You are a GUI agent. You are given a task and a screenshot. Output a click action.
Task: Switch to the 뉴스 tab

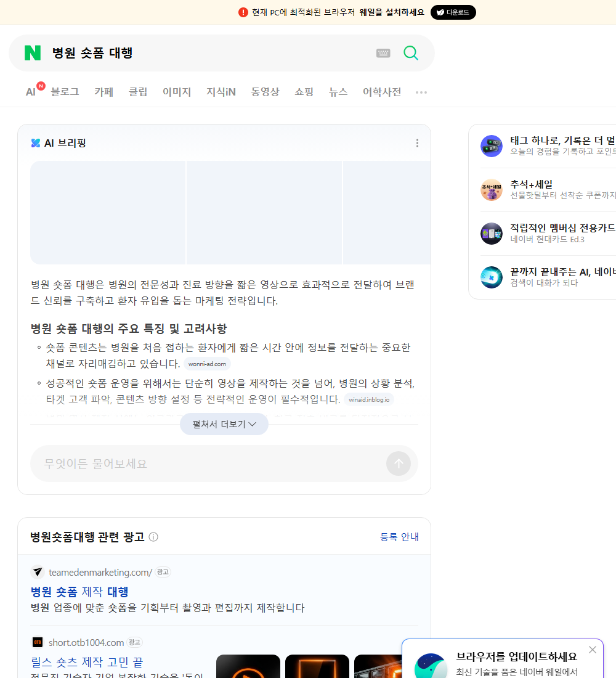(338, 92)
